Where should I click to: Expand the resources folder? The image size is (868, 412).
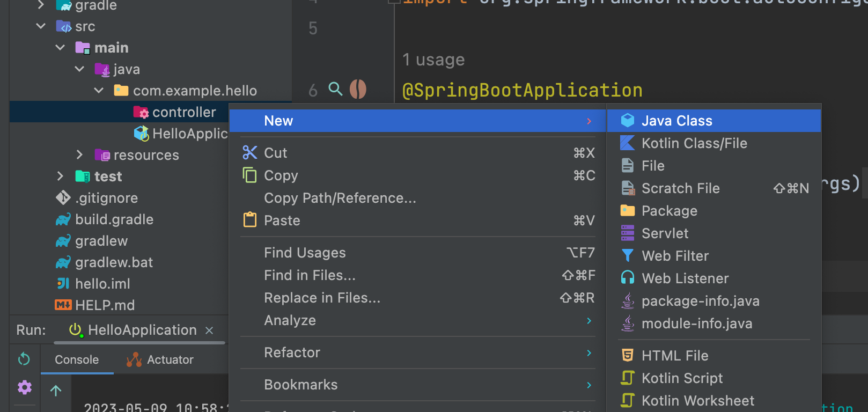tap(79, 154)
